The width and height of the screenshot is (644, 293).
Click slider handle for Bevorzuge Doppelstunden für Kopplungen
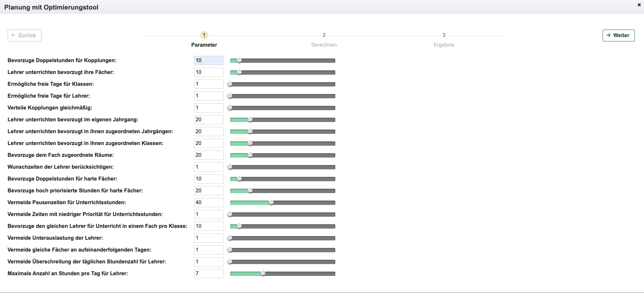coord(239,60)
